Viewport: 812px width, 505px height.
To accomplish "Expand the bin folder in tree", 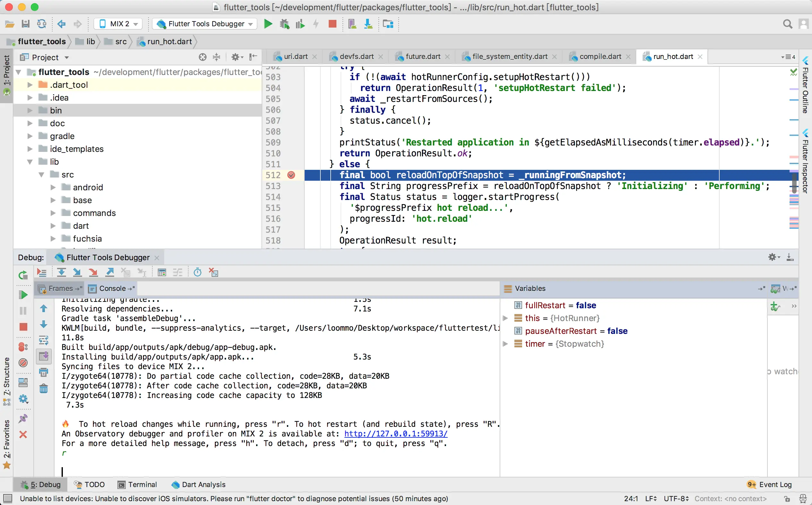I will click(x=30, y=111).
